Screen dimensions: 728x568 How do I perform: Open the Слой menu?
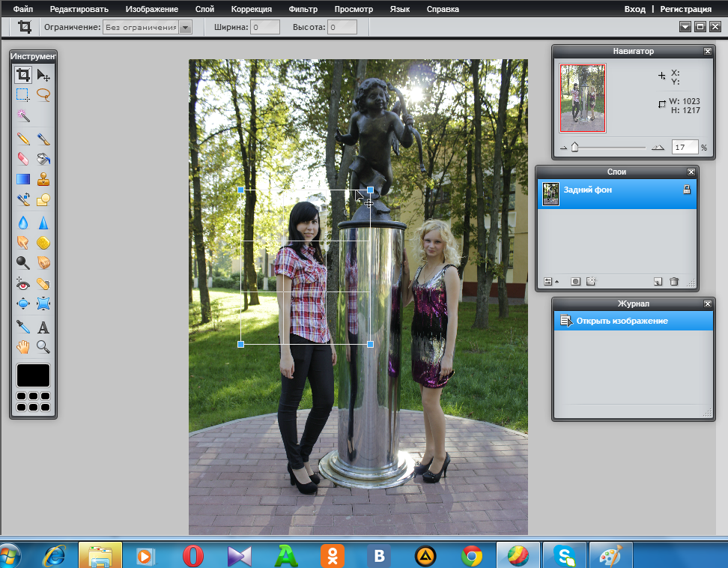pos(204,9)
